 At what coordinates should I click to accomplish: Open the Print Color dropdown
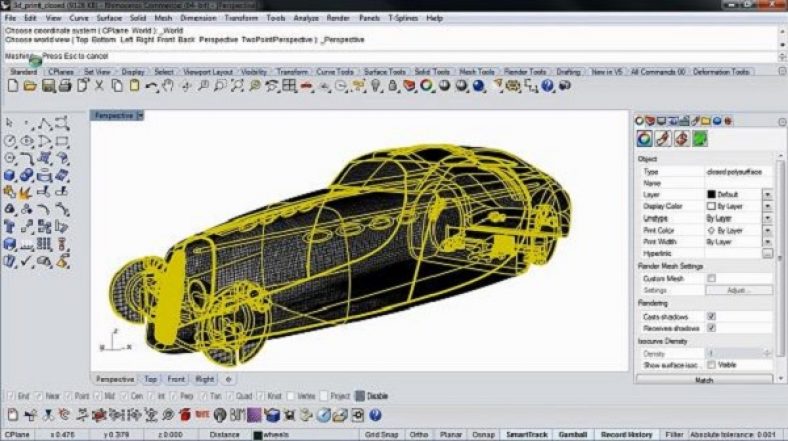(x=767, y=230)
